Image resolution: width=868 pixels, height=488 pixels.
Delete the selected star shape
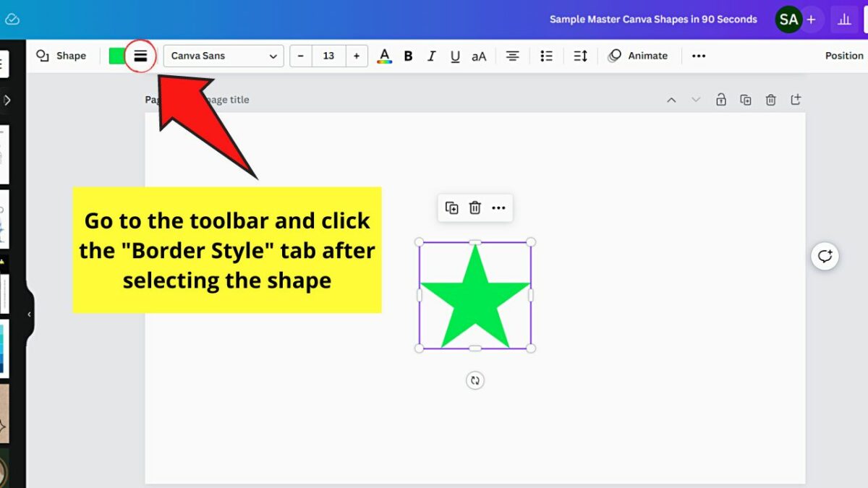click(475, 207)
